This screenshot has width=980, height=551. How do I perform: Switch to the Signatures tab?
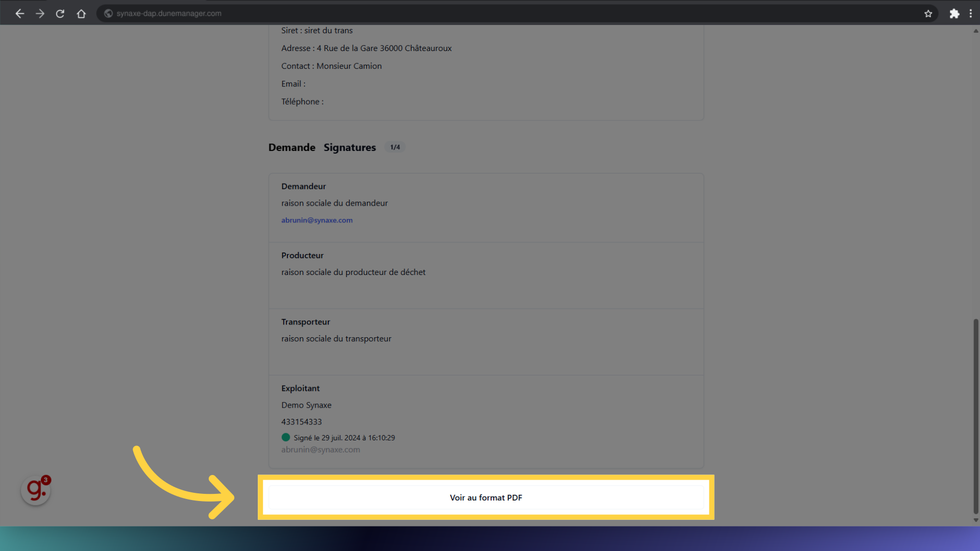click(350, 147)
